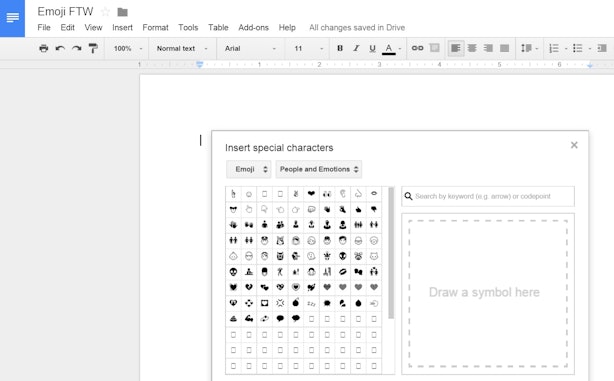Insert the thumbs down emoji

374,209
